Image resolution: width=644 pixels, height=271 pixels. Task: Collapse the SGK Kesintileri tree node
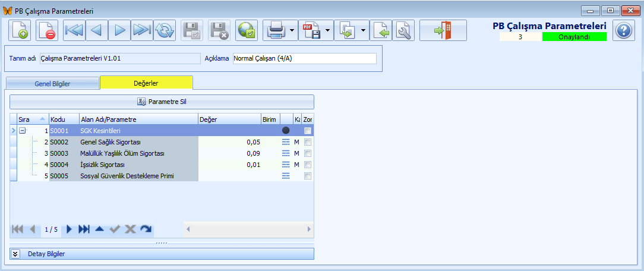[x=23, y=131]
